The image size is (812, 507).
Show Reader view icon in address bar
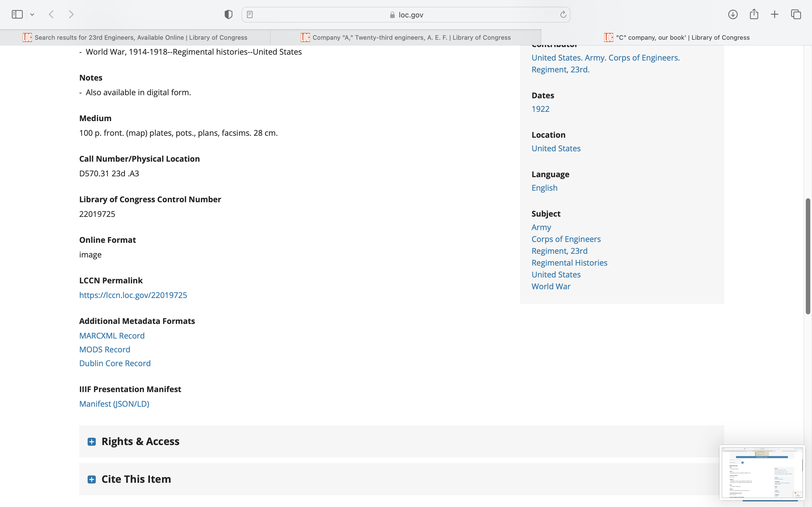pyautogui.click(x=250, y=14)
